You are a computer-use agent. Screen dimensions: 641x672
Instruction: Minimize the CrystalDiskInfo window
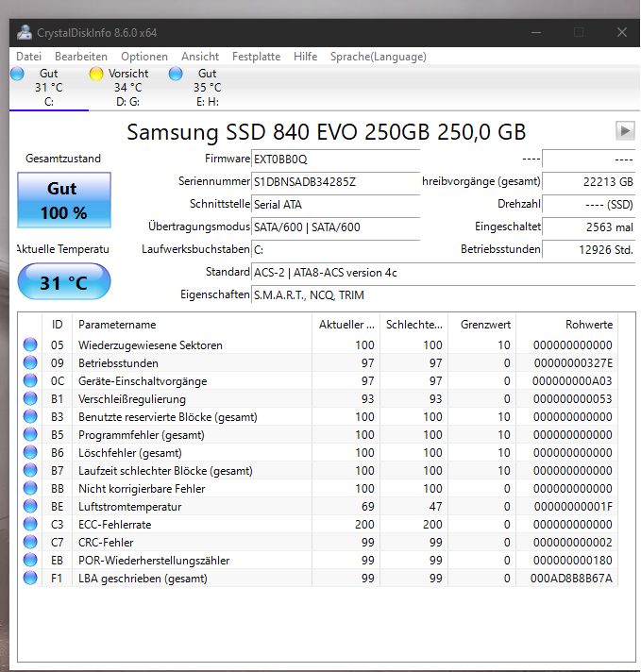[536, 33]
